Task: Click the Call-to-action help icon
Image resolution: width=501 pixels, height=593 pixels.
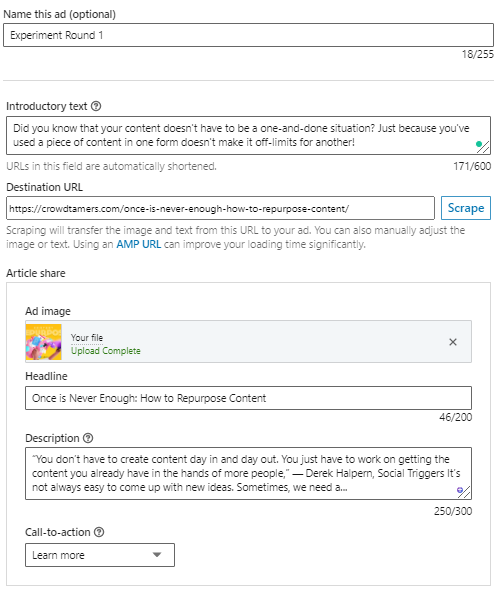Action: 99,532
